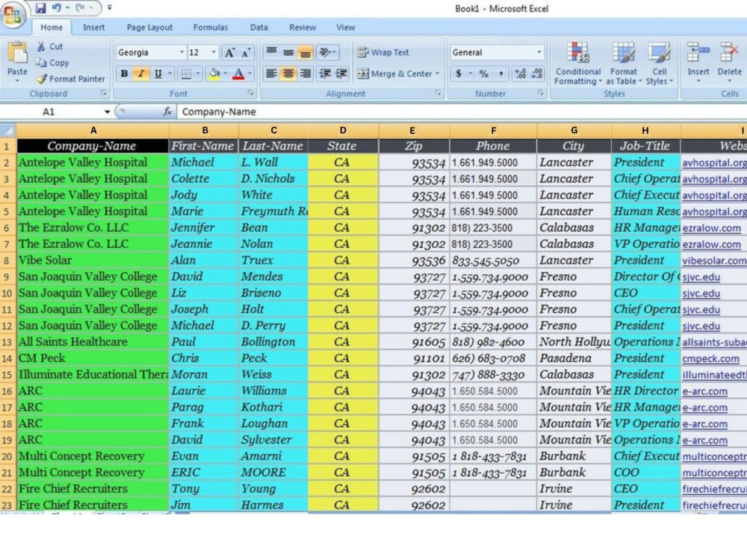Switch to the Page Layout tab
Image resolution: width=747 pixels, height=560 pixels.
tap(149, 28)
